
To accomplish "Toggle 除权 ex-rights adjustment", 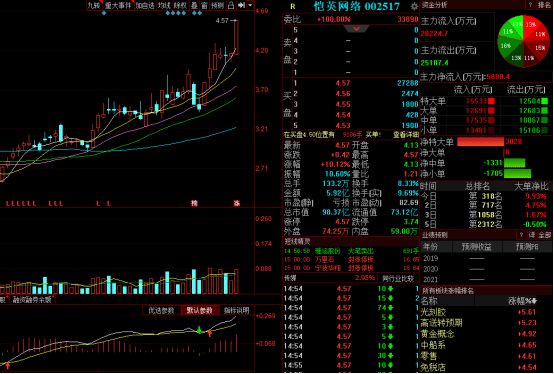I will pyautogui.click(x=180, y=5).
